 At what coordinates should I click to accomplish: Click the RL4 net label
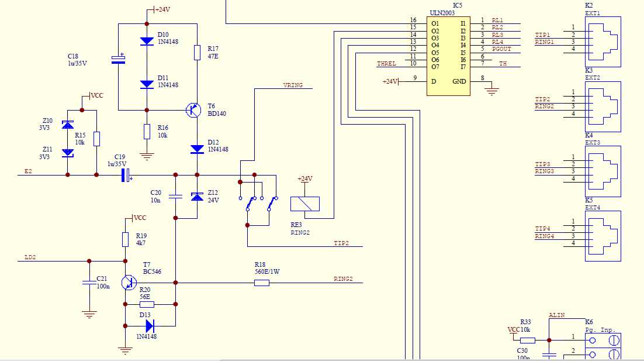point(497,42)
